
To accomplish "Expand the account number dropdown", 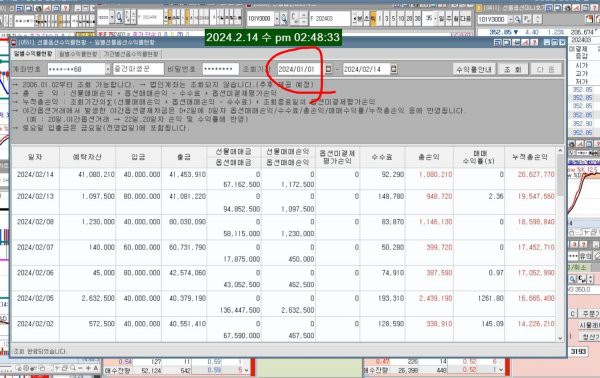I will (x=108, y=69).
